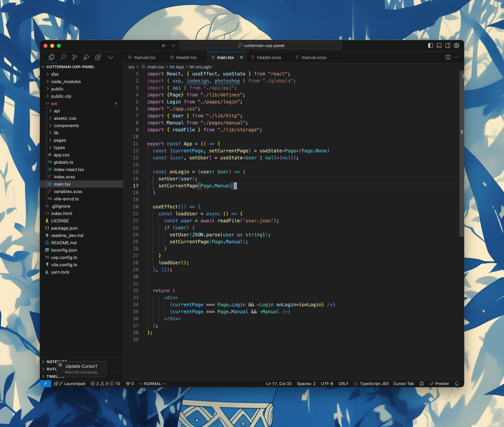Viewport: 504px width, 427px height.
Task: Toggle the secondary sidebar layout icon
Action: (448, 45)
